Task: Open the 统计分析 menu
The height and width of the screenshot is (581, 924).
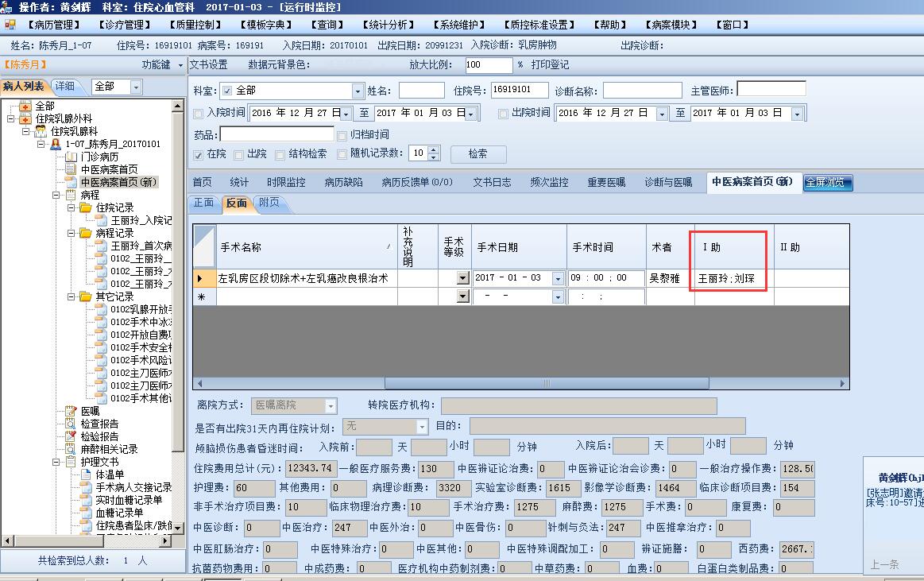Action: coord(388,25)
